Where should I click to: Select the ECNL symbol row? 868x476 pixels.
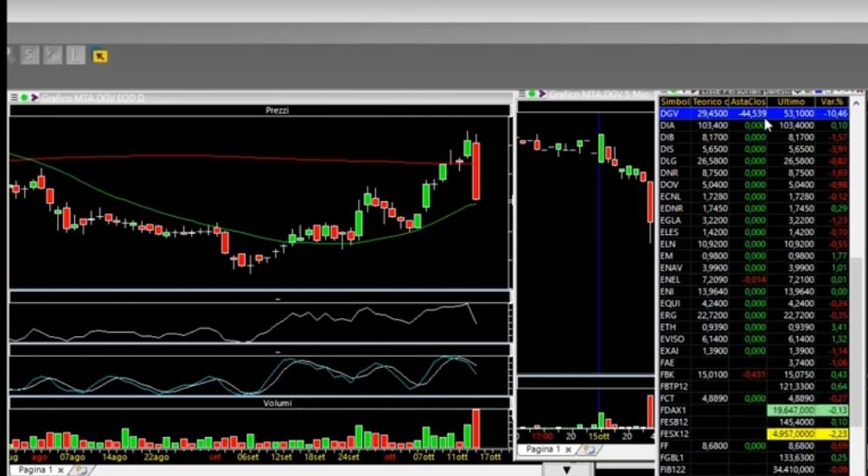pyautogui.click(x=754, y=196)
